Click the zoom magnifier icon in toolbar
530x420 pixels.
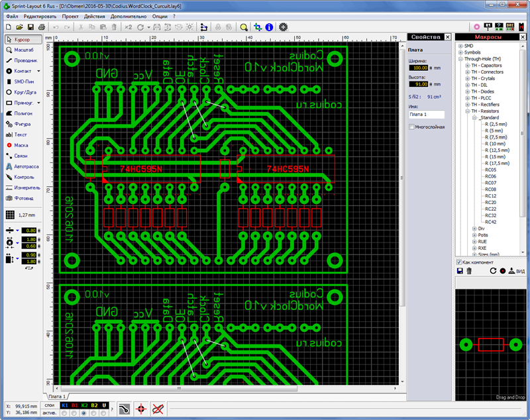click(x=244, y=27)
